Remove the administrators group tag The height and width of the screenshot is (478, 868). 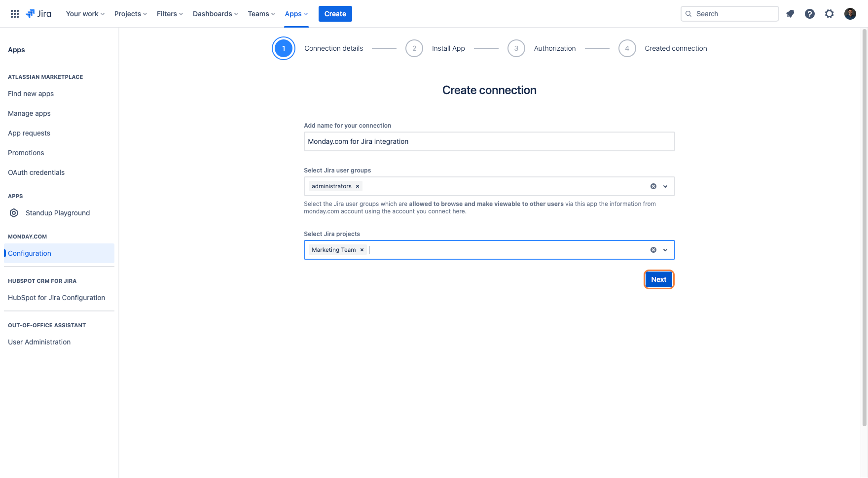358,186
